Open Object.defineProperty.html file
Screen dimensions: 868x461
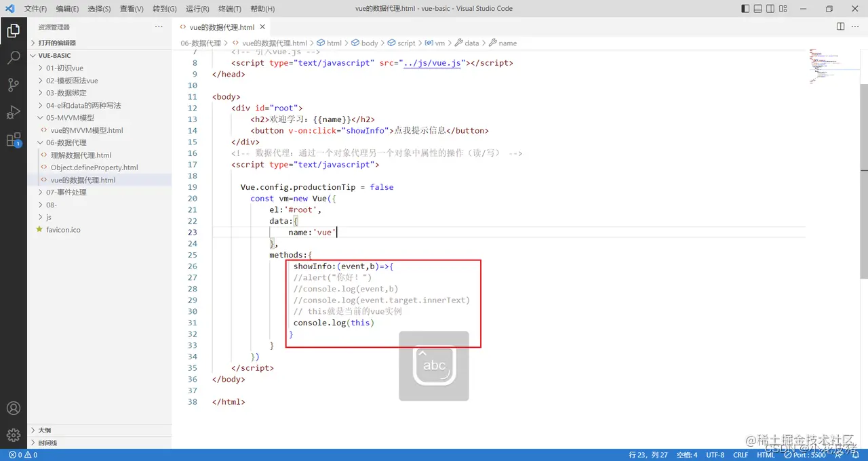point(100,167)
